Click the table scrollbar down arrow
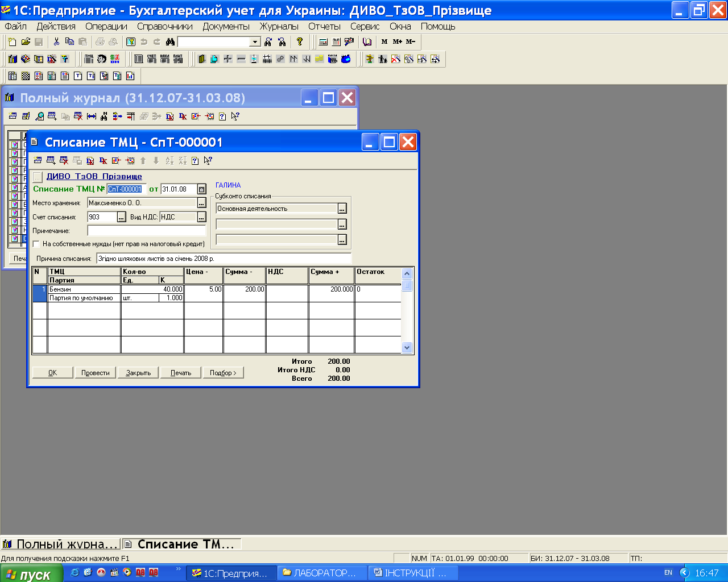 coord(407,347)
